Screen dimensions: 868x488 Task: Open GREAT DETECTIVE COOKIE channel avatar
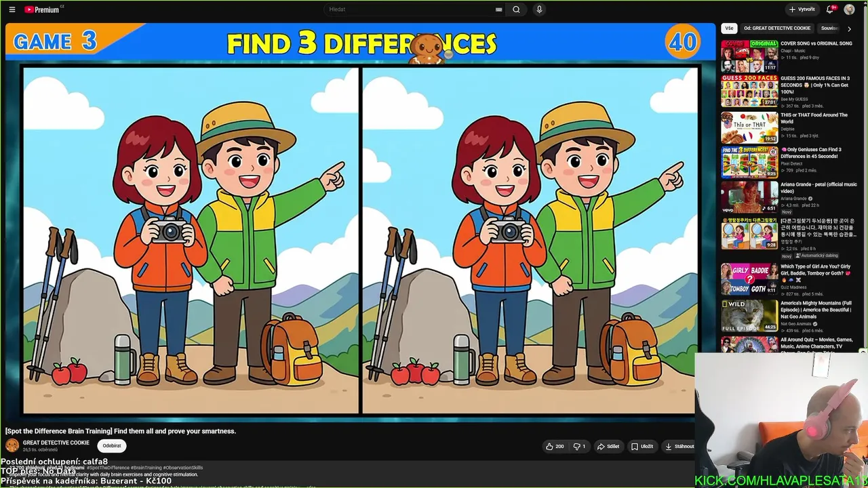(12, 445)
